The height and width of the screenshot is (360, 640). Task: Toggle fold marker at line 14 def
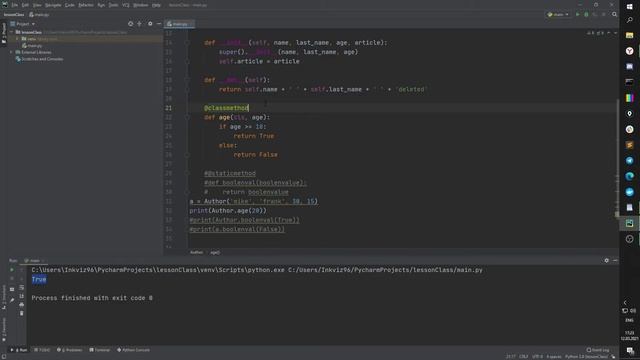pyautogui.click(x=187, y=42)
